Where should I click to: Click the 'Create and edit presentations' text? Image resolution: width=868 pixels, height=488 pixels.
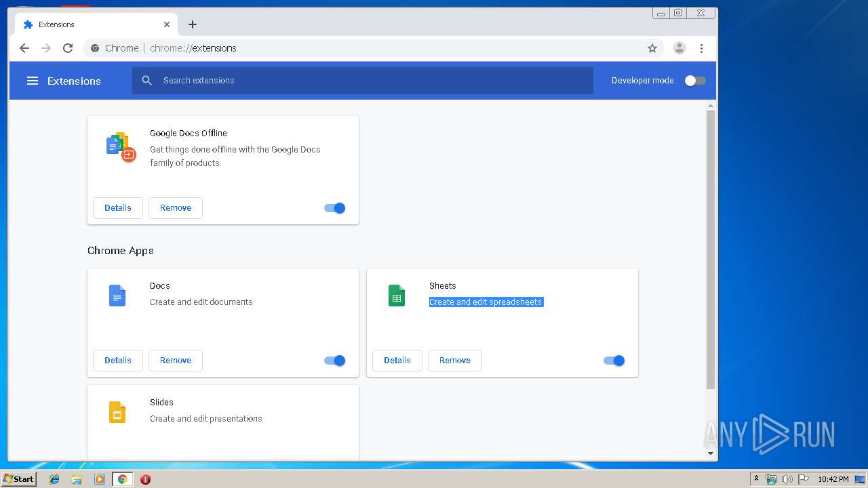point(206,419)
